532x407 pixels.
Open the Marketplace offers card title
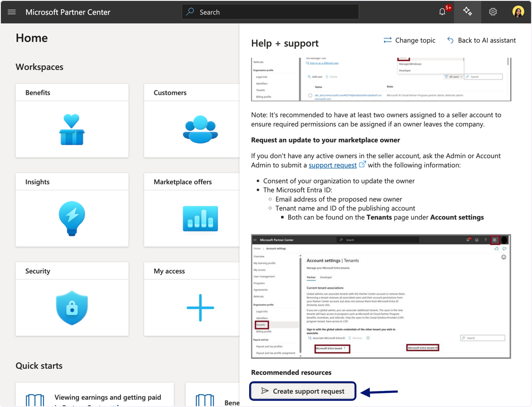[183, 182]
